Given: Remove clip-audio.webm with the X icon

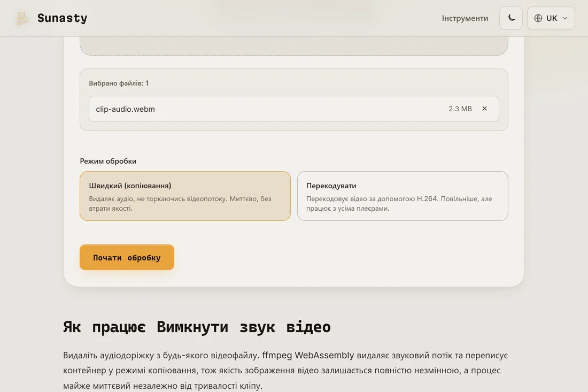Looking at the screenshot, I should point(484,109).
